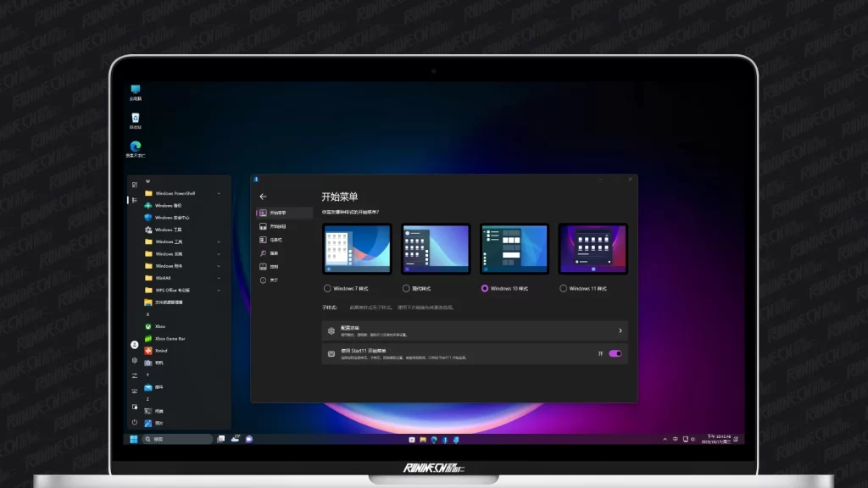Open the 搜索 section in sidebar

click(x=273, y=253)
